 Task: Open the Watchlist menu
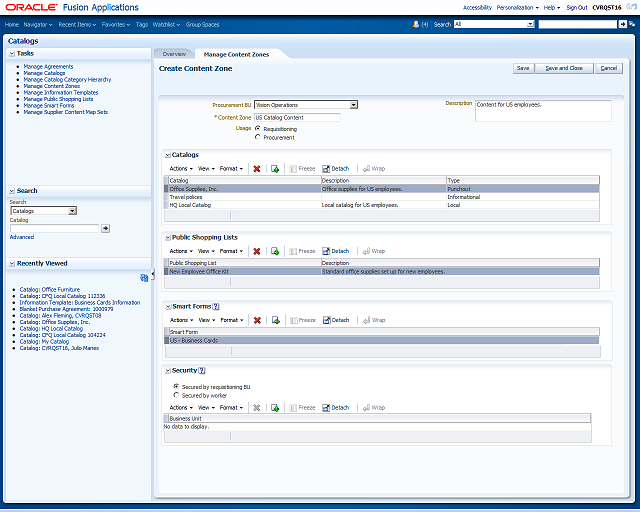166,24
